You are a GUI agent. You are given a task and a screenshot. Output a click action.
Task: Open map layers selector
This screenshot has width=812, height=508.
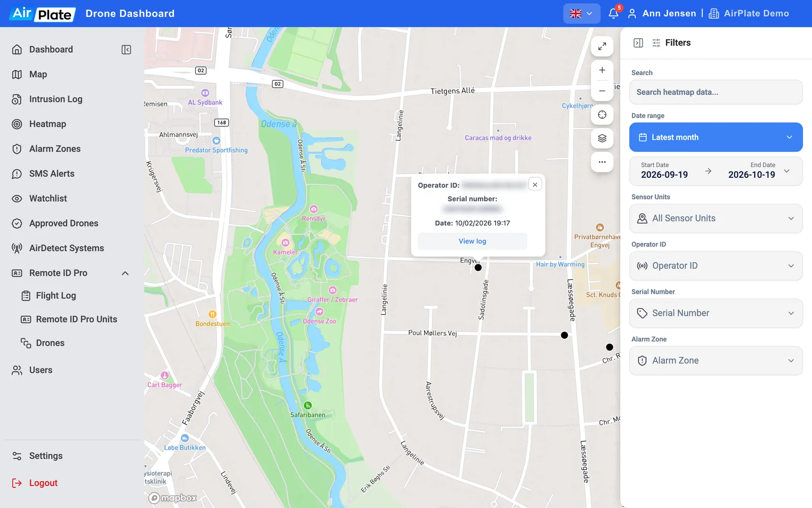click(x=602, y=138)
